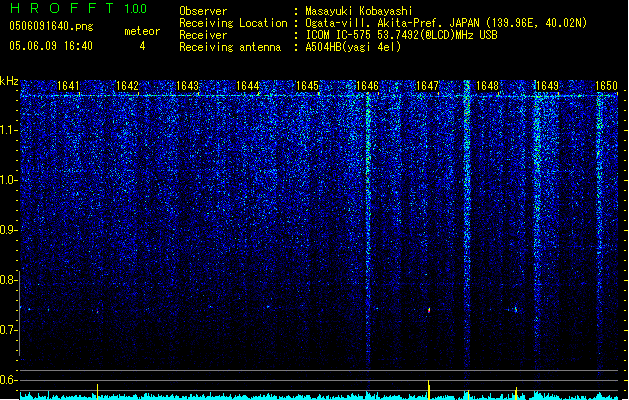Click the meteor label

pyautogui.click(x=142, y=31)
